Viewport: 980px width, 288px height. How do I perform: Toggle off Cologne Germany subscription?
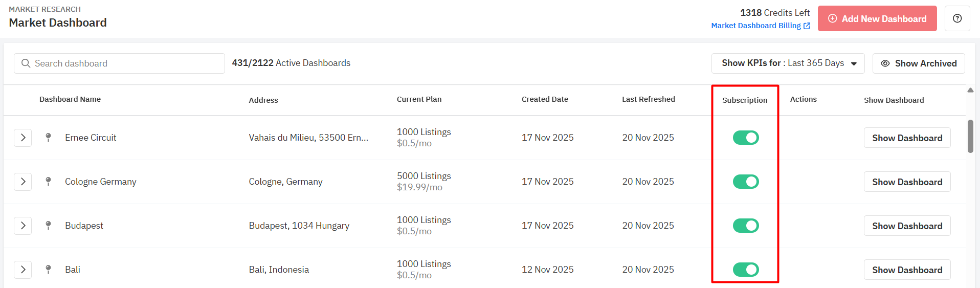click(x=745, y=182)
